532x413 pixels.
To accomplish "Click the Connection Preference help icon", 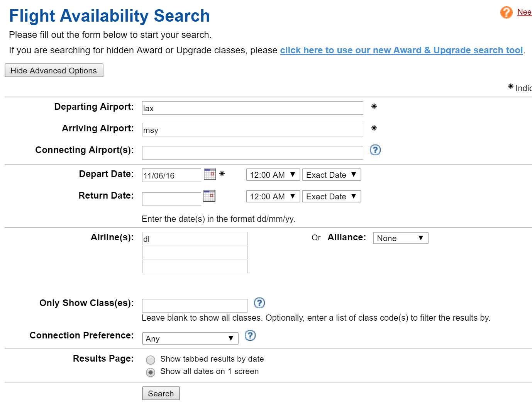I will pos(250,335).
